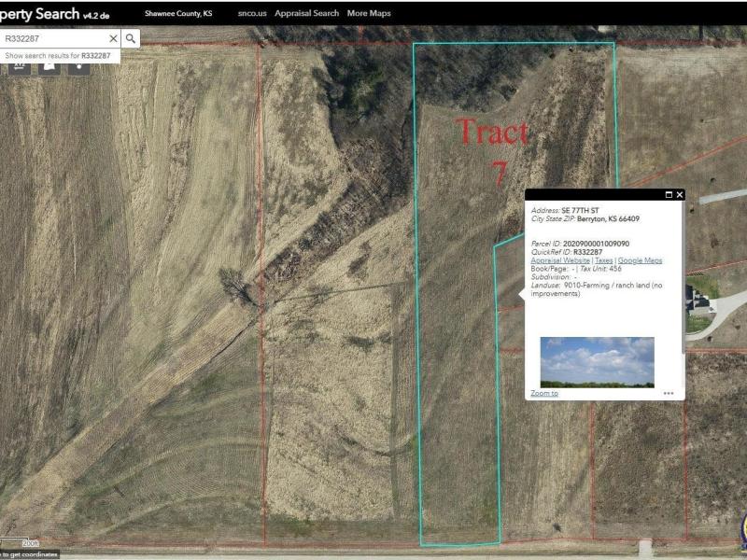Click the first partially hidden map tool icon
Image resolution: width=747 pixels, height=560 pixels.
pyautogui.click(x=18, y=67)
